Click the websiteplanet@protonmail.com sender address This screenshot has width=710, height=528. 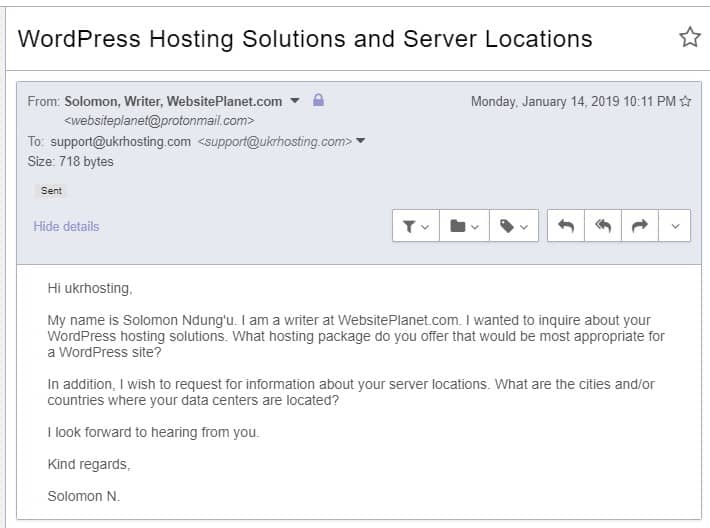(159, 121)
